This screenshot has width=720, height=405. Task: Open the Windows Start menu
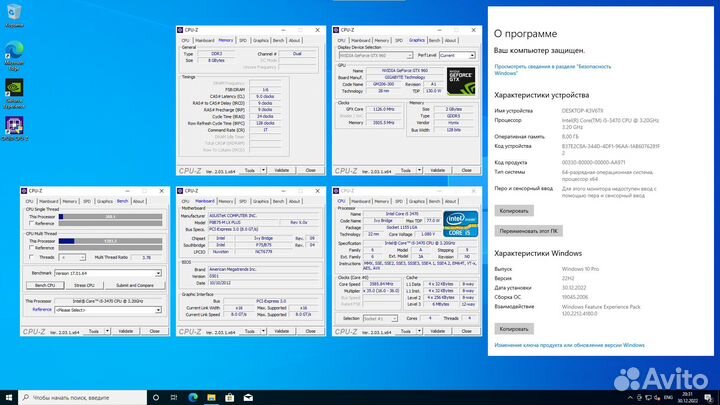tap(9, 397)
